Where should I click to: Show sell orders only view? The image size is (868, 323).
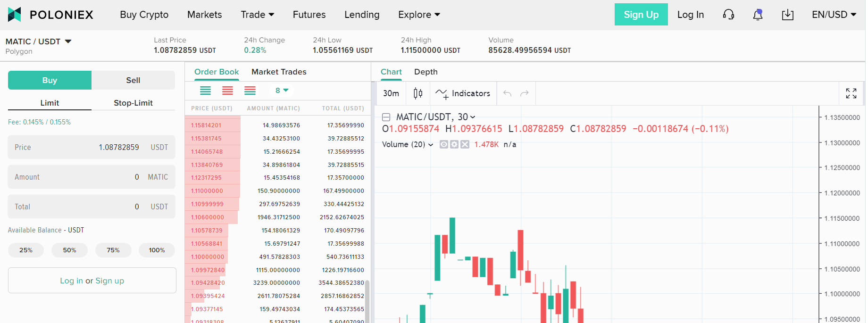[227, 91]
